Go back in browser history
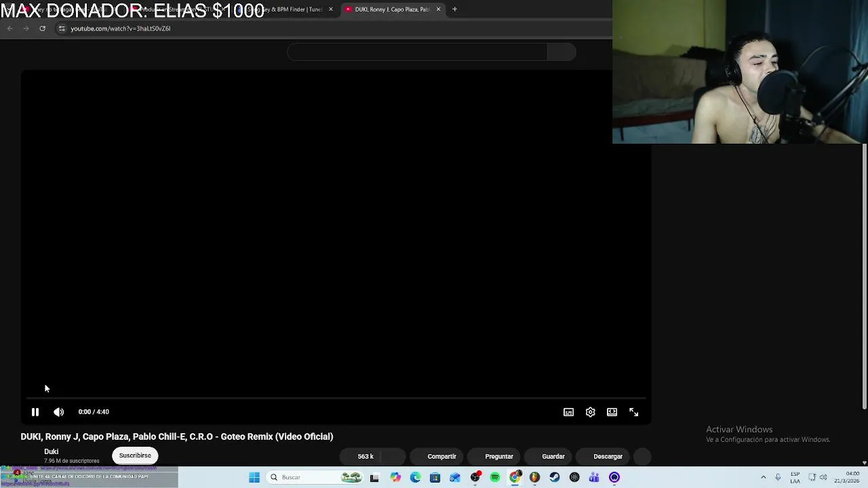Screen dimensions: 868x488 tap(9, 28)
